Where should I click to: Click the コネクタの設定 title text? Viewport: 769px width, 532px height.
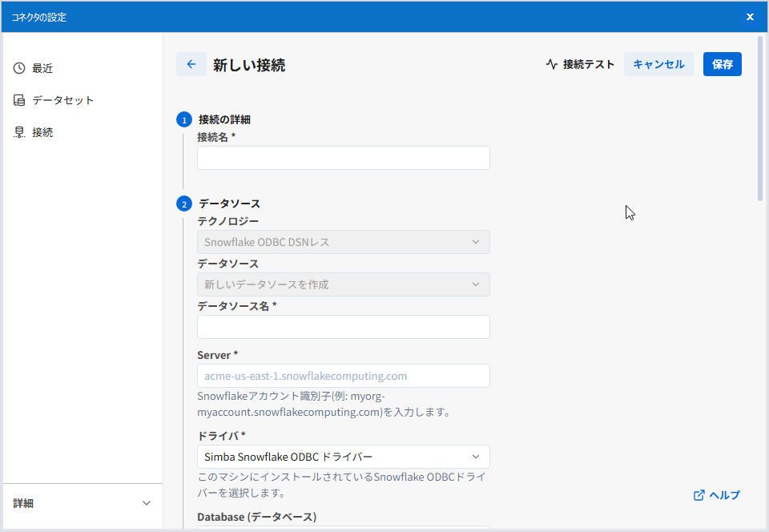[x=38, y=17]
